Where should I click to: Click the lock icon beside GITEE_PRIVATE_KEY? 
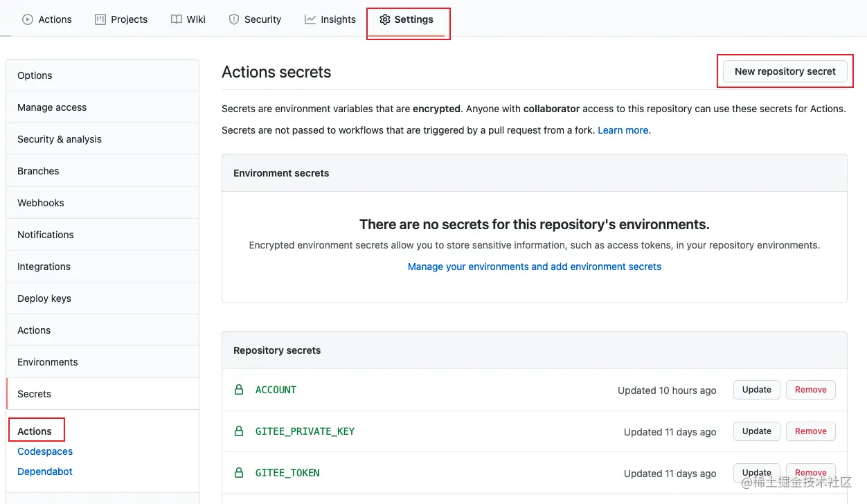click(x=239, y=431)
